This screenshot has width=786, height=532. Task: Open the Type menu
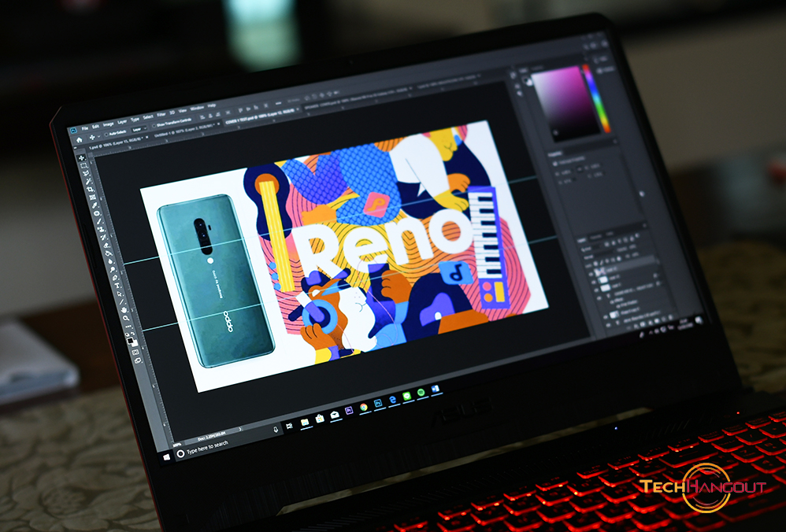tap(135, 119)
